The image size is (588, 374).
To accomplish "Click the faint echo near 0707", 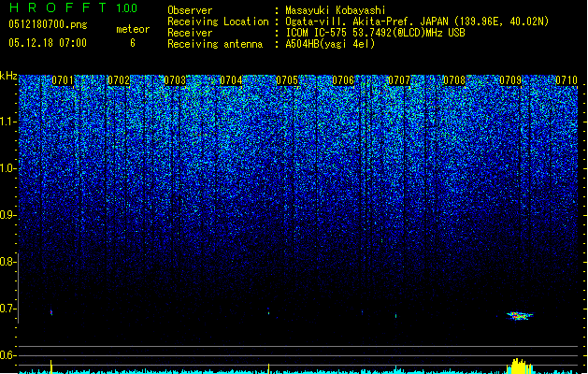I will [395, 316].
